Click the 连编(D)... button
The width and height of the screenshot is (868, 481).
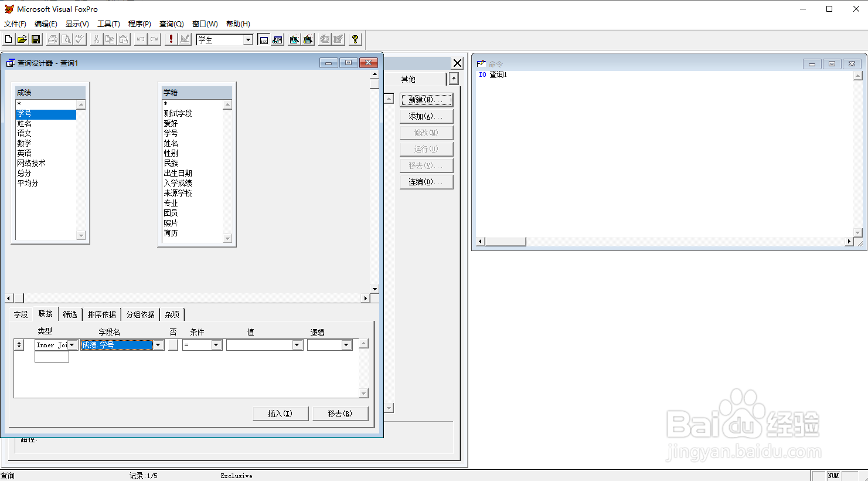point(427,182)
